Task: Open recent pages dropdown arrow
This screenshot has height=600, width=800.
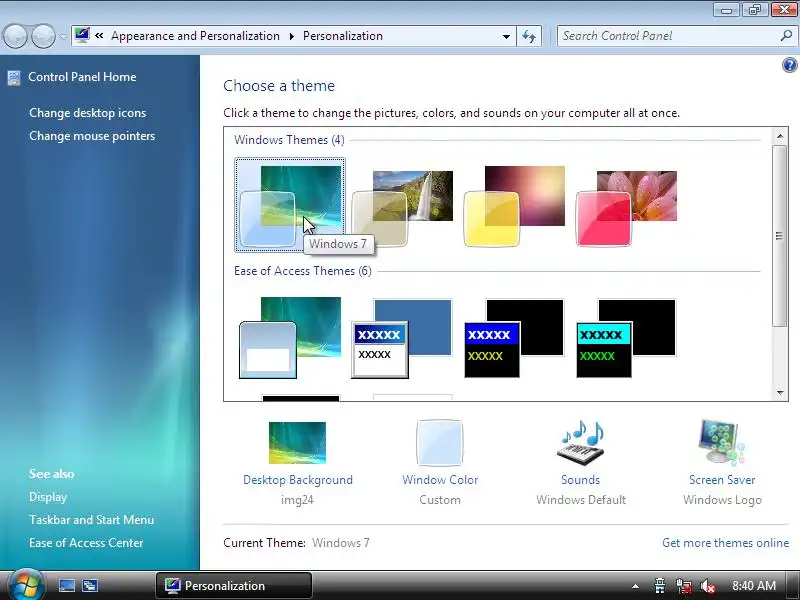Action: [x=63, y=36]
